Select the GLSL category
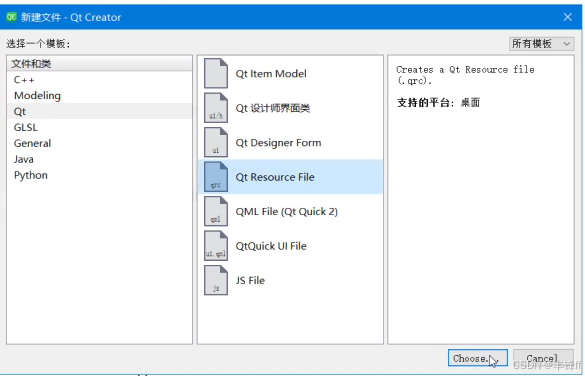The height and width of the screenshot is (376, 585). click(x=99, y=127)
